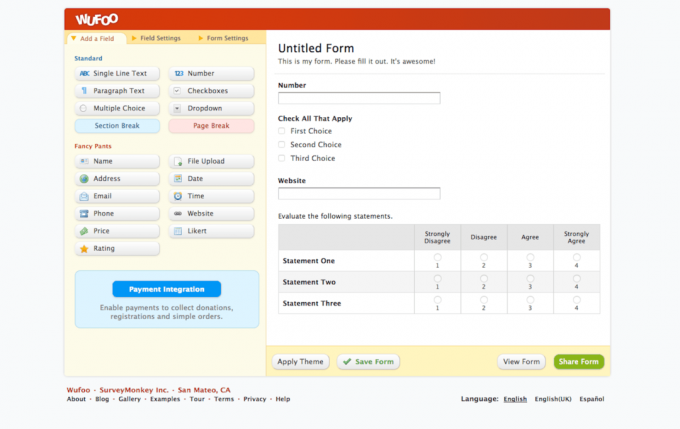Check the Third Choice checkbox
The image size is (680, 429).
(x=282, y=158)
